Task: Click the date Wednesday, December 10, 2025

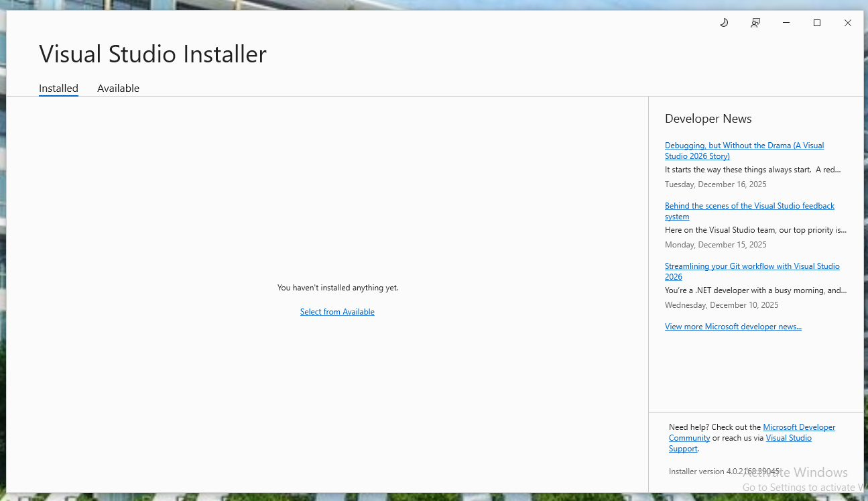Action: coord(722,305)
